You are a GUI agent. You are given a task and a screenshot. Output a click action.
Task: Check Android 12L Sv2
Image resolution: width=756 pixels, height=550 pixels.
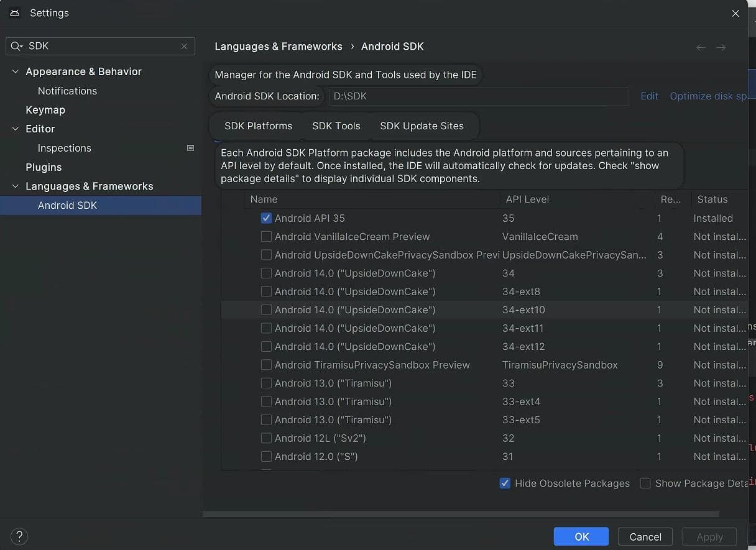266,438
